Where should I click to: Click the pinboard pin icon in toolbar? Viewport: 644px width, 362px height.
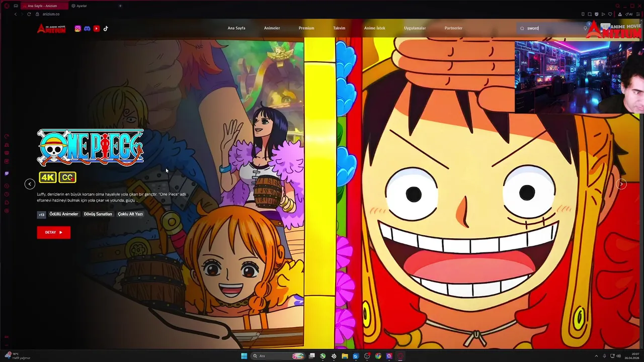point(583,14)
